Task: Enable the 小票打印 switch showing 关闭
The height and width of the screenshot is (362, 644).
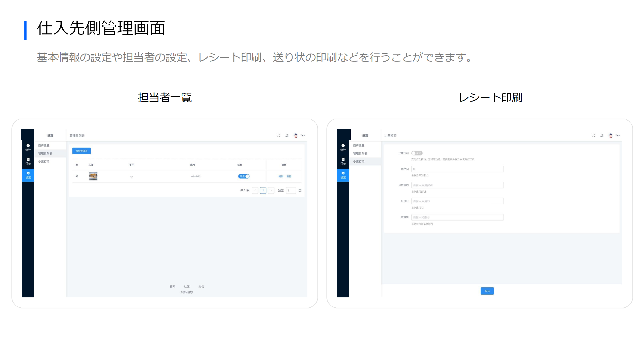Action: (x=417, y=153)
